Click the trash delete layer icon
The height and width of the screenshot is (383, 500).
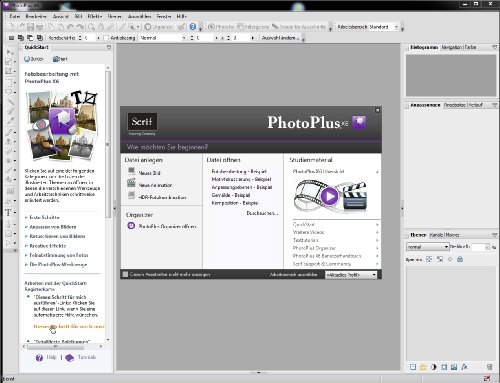(x=489, y=367)
